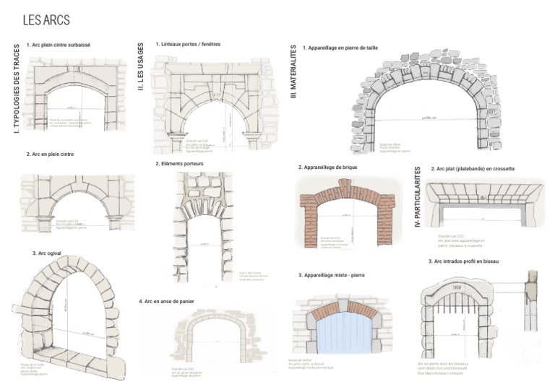Image resolution: width=555 pixels, height=392 pixels.
Task: Click the '3. Appareillage mixte - pierre' label
Action: pos(332,275)
